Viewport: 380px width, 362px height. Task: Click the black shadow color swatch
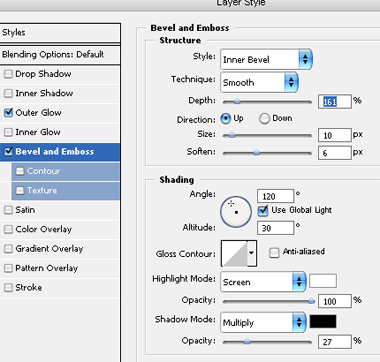click(323, 321)
